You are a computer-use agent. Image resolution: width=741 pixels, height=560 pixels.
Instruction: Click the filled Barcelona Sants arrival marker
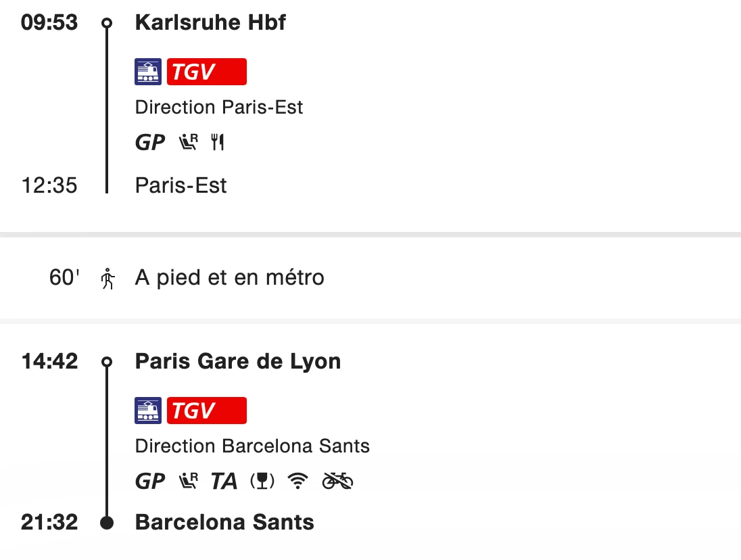(107, 523)
